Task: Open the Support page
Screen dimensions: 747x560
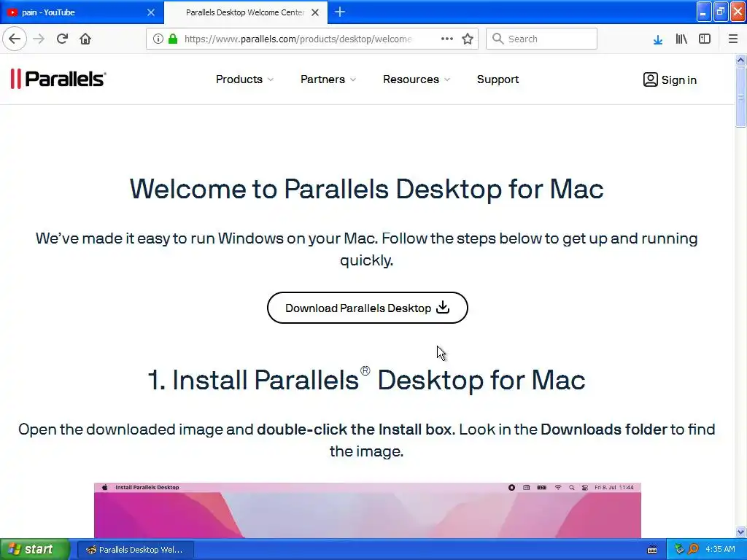Action: 498,79
